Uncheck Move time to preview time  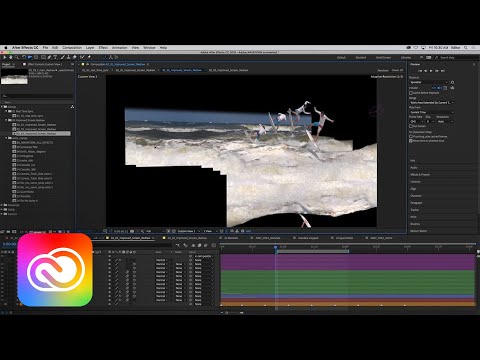coord(411,141)
